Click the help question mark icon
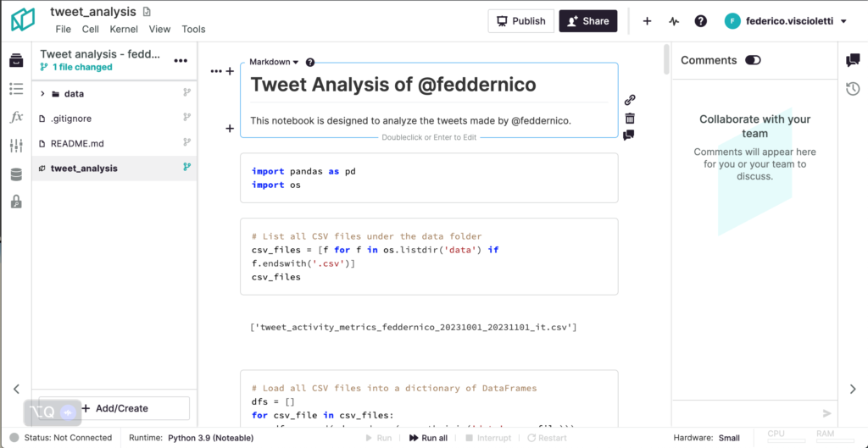The height and width of the screenshot is (448, 868). [x=701, y=21]
